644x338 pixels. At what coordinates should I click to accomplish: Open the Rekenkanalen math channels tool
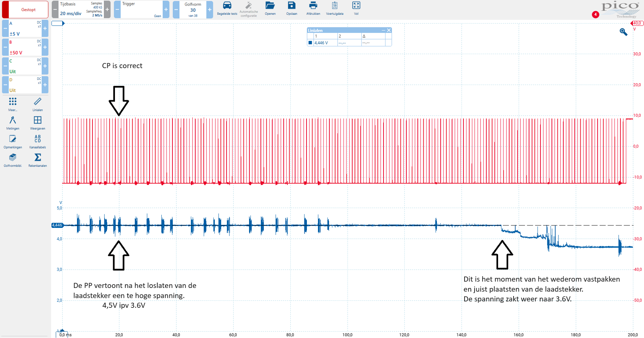[x=38, y=160]
